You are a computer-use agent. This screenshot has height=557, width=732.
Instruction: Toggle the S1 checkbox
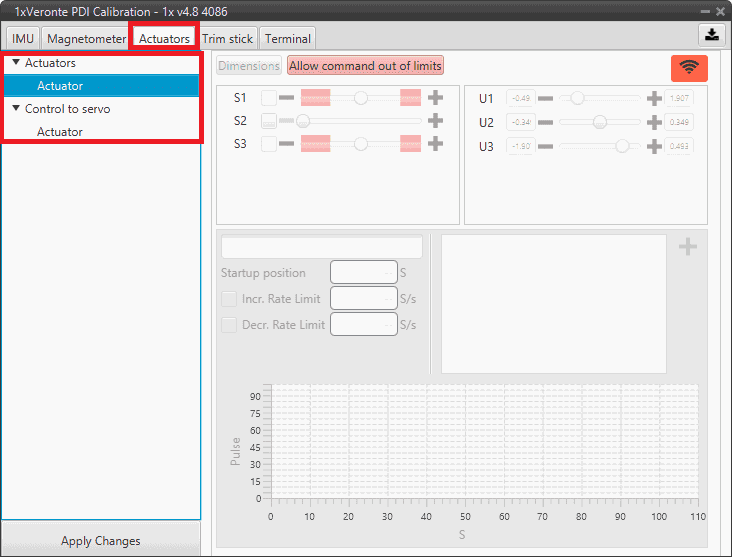pos(269,98)
